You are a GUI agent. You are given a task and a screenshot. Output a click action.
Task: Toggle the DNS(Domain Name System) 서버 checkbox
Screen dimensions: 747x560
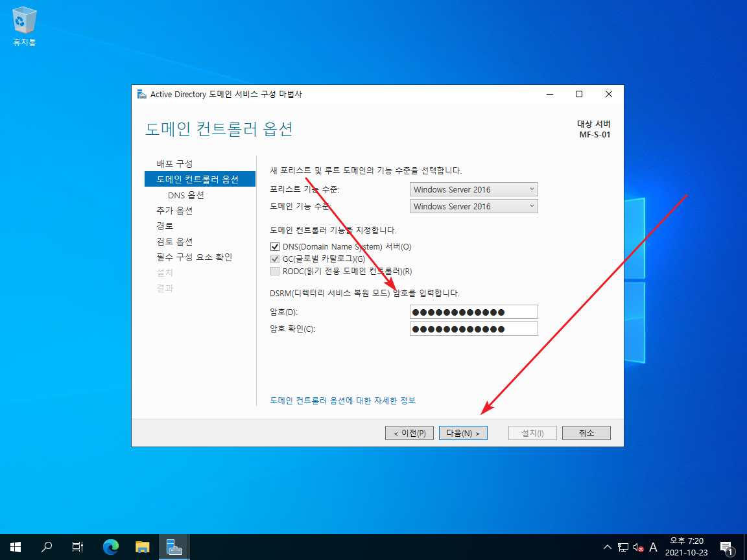coord(275,247)
